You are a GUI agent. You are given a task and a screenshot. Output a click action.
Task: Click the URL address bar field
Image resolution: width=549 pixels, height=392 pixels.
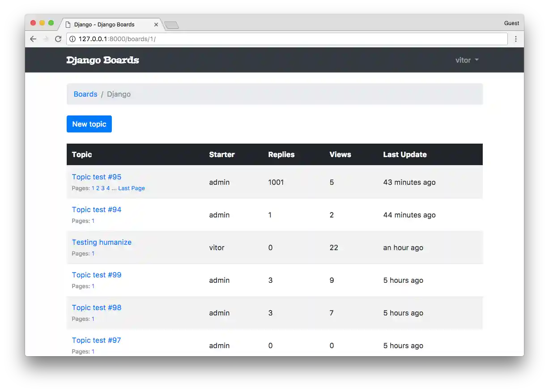click(x=286, y=39)
